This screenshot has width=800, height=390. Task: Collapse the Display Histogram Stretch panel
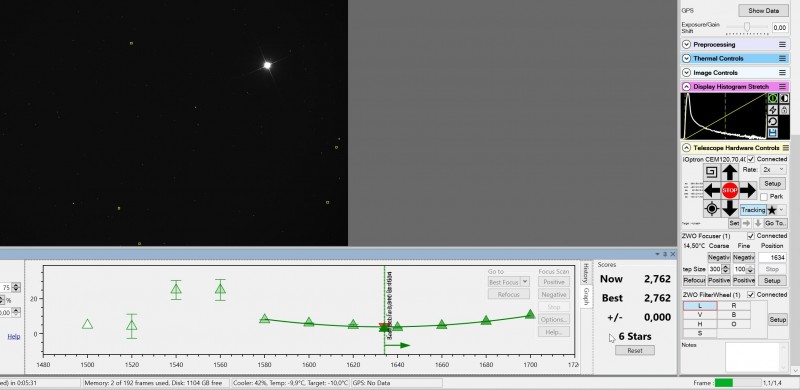687,87
